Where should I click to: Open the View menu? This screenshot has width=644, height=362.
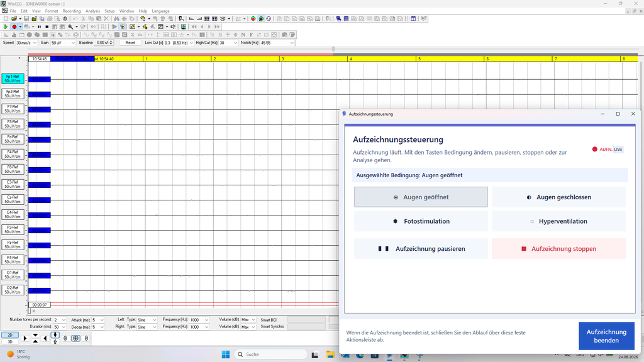(x=36, y=11)
